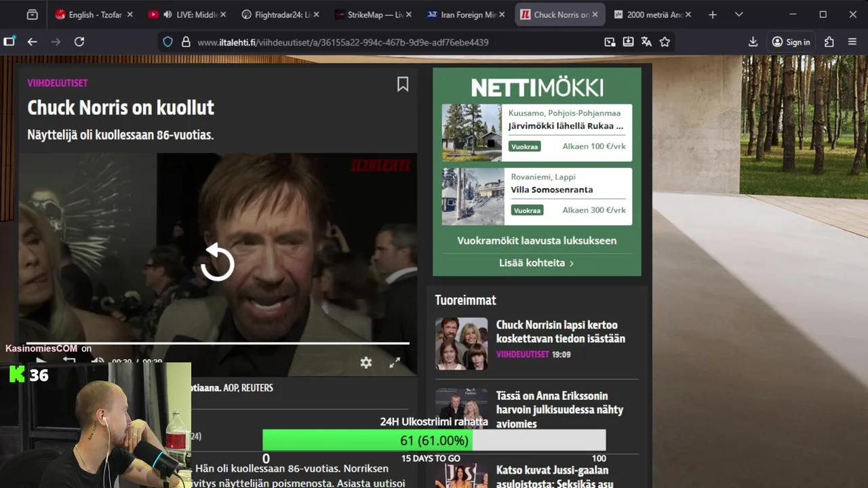Open Anna Erikssonin aviomies article

pos(559,409)
